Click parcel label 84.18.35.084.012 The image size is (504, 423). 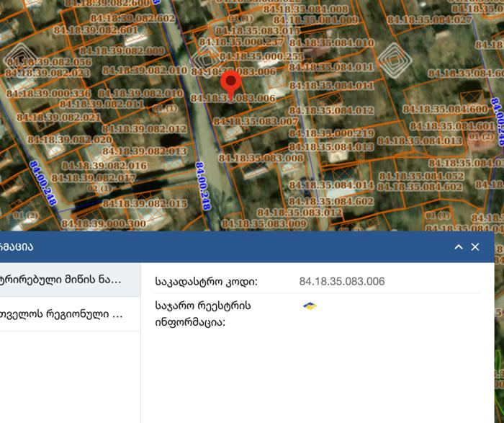coord(331,110)
